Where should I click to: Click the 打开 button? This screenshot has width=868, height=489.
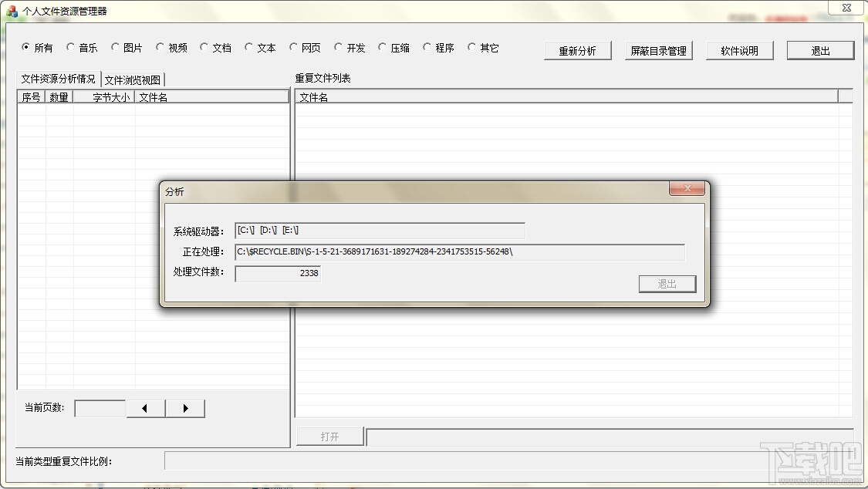pos(330,437)
